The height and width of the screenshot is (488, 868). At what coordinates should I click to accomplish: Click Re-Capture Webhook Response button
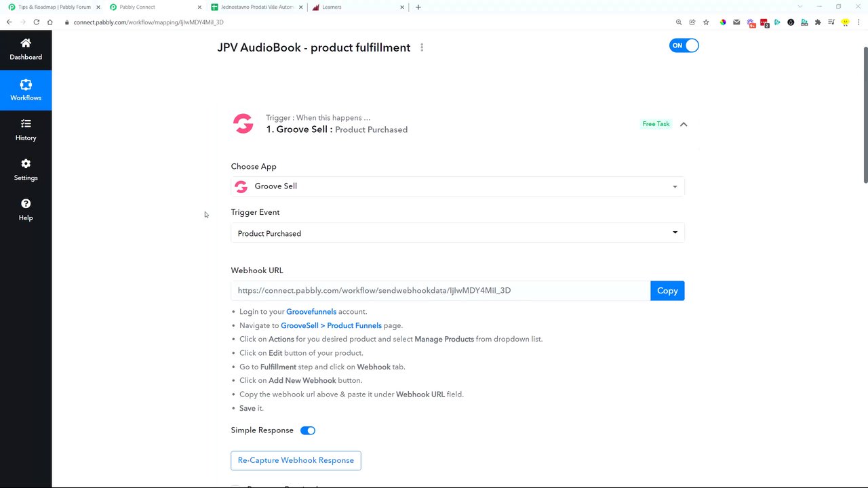(296, 460)
